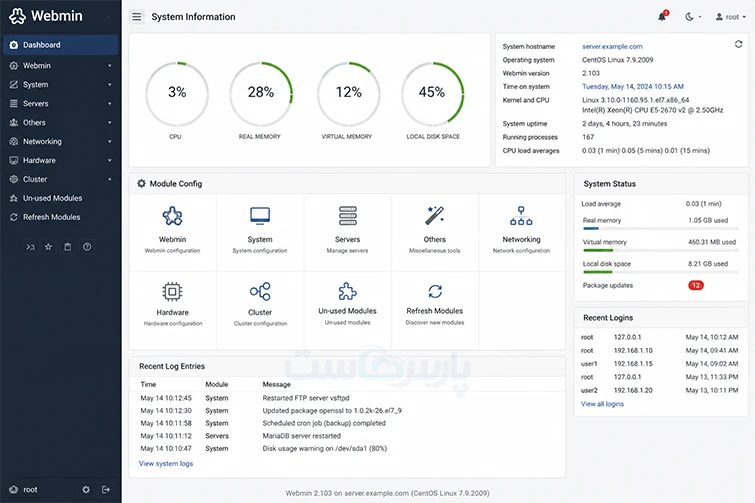
Task: Click the Real Memory 28% gauge
Action: click(260, 94)
